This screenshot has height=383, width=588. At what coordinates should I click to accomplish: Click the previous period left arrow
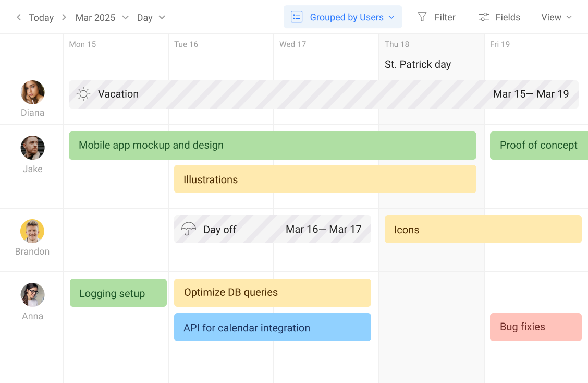[x=19, y=17]
